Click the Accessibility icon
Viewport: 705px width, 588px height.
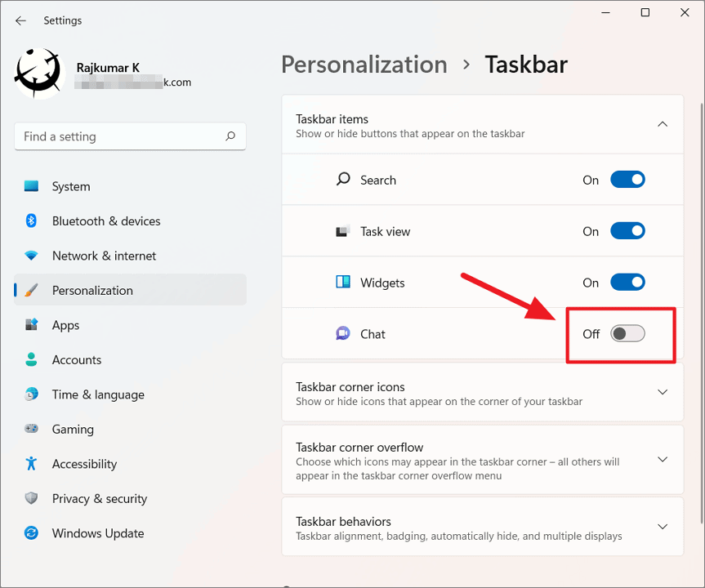click(x=29, y=464)
